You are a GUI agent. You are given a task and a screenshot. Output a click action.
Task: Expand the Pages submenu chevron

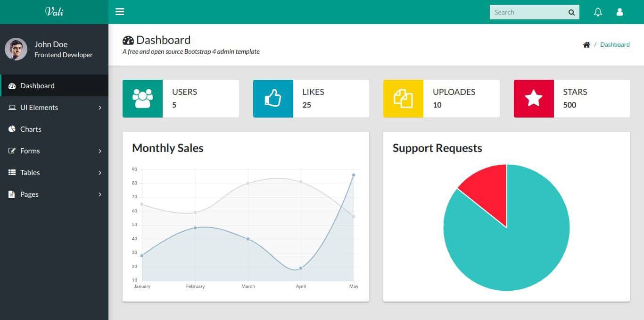point(100,194)
